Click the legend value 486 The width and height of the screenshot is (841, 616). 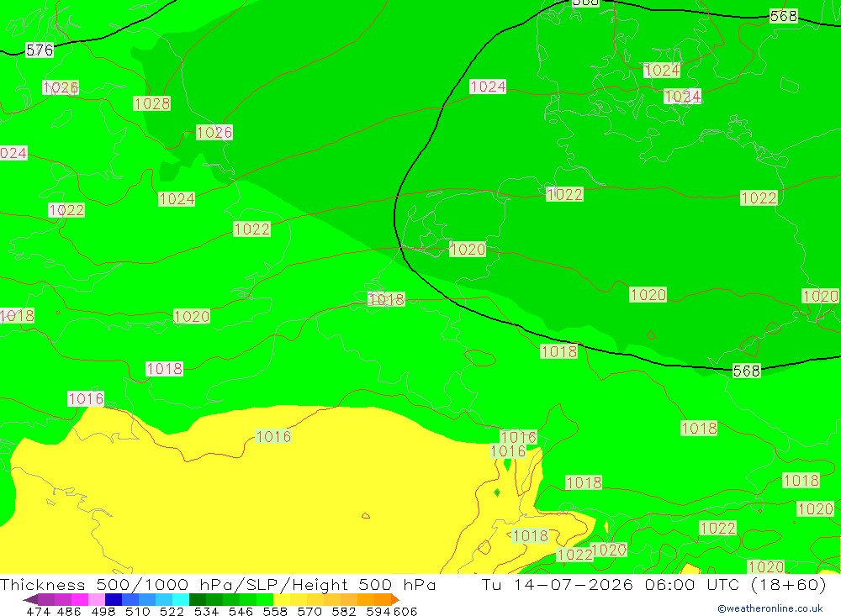pos(69,611)
